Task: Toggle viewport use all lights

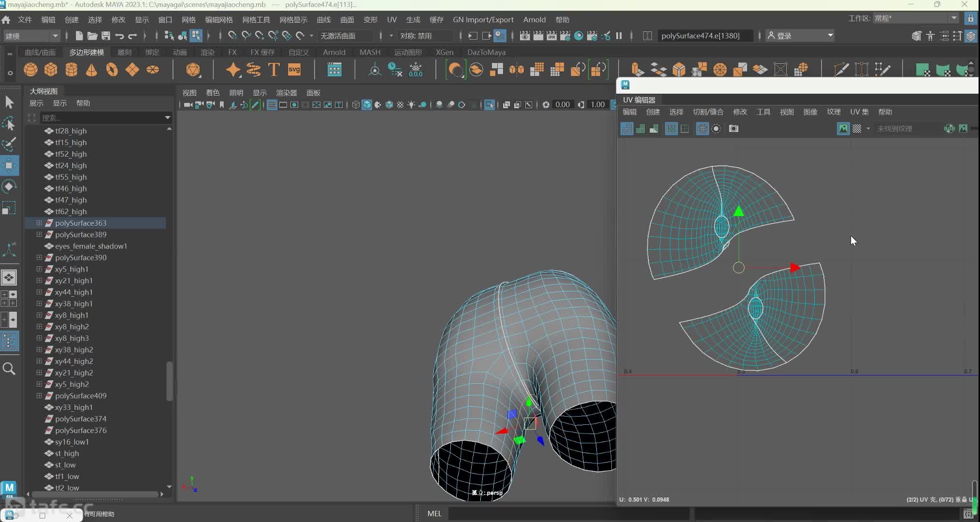Action: point(411,105)
